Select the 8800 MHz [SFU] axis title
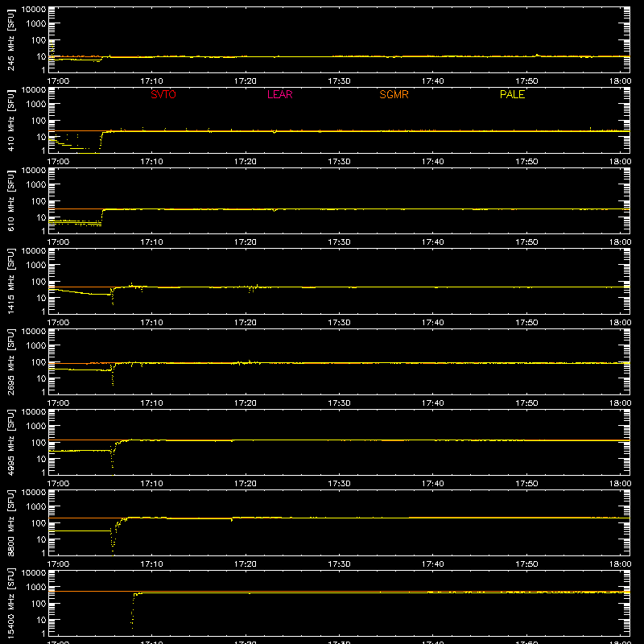Viewport: 644px width, 644px height. [11, 523]
